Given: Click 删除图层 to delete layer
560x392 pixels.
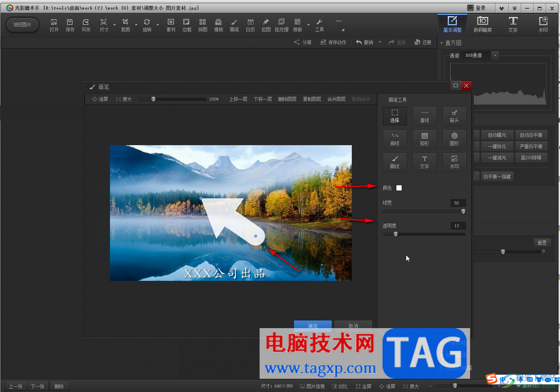Looking at the screenshot, I should 287,99.
